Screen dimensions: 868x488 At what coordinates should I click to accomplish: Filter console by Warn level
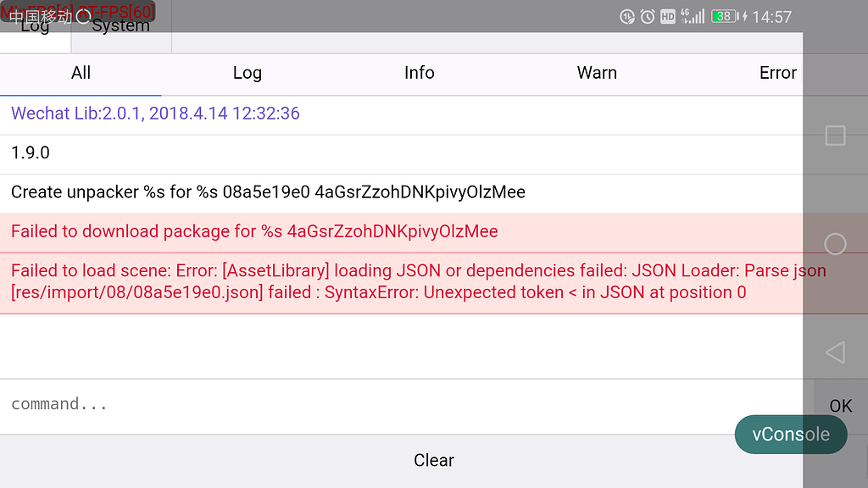[x=597, y=73]
